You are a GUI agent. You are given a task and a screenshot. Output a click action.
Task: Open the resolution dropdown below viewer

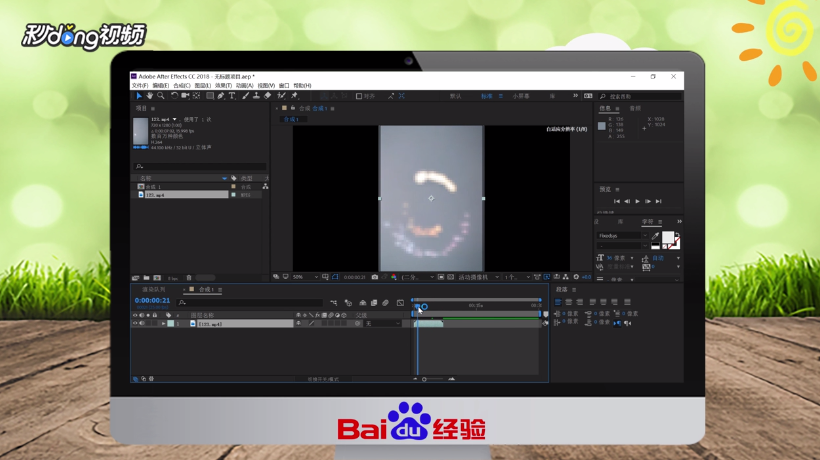[418, 277]
